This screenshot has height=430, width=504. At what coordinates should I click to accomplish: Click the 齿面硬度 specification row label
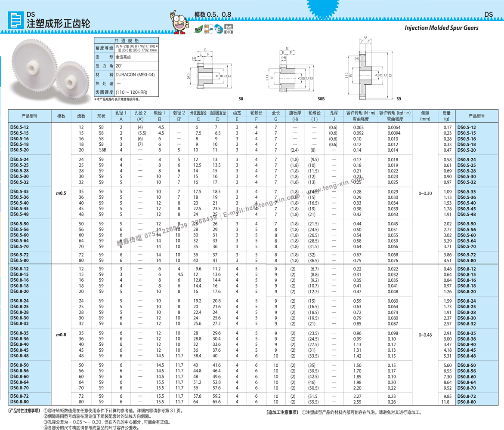coord(104,92)
